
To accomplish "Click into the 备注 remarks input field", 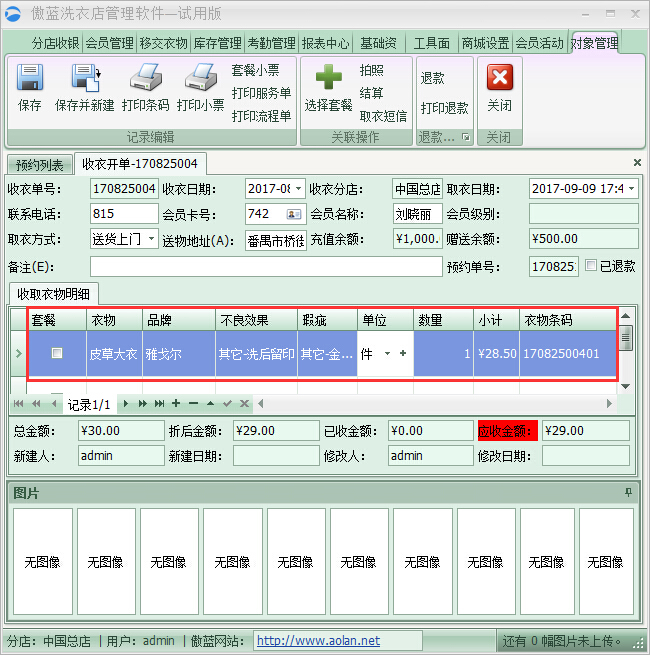I will 265,267.
